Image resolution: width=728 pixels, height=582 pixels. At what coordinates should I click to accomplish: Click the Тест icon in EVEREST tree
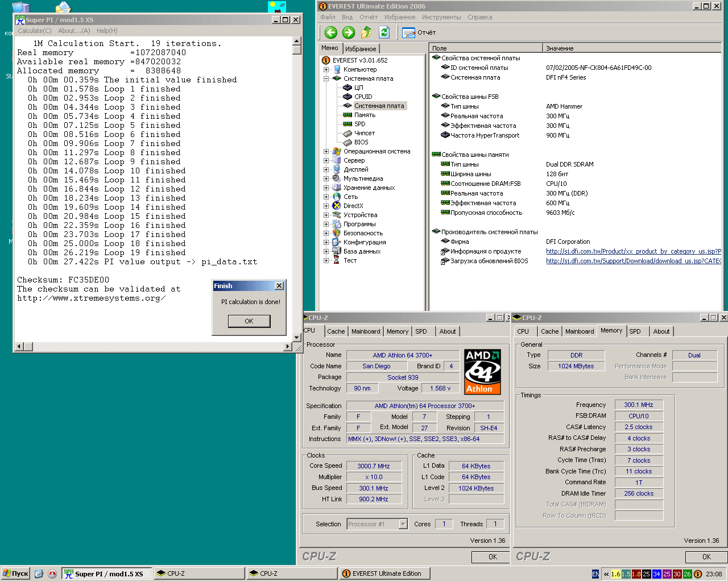337,260
